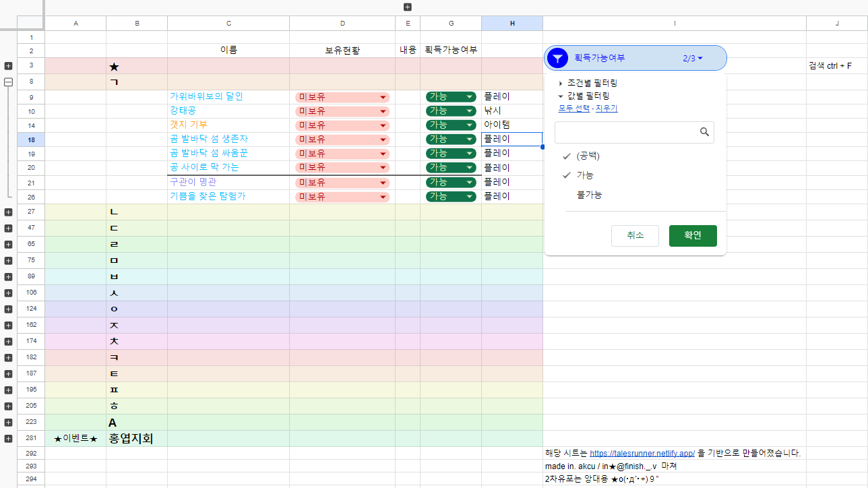This screenshot has width=868, height=488.
Task: Click the 취소 button
Action: point(635,235)
